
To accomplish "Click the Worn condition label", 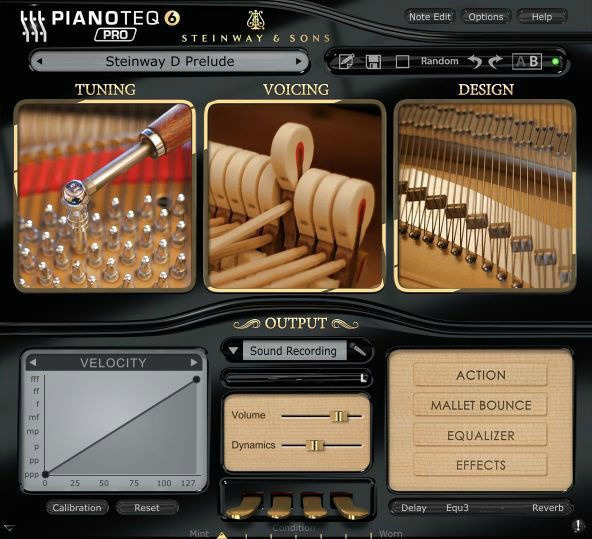I will 390,534.
